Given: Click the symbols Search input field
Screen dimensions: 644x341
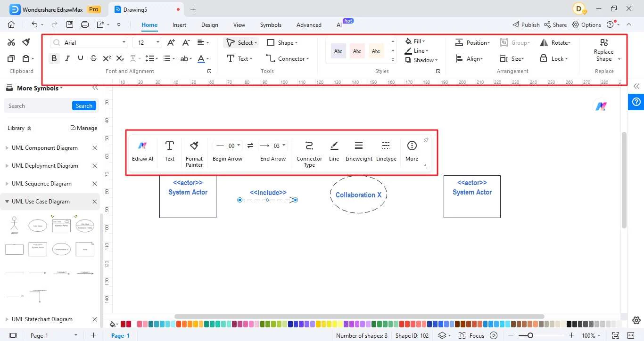Looking at the screenshot, I should (38, 106).
